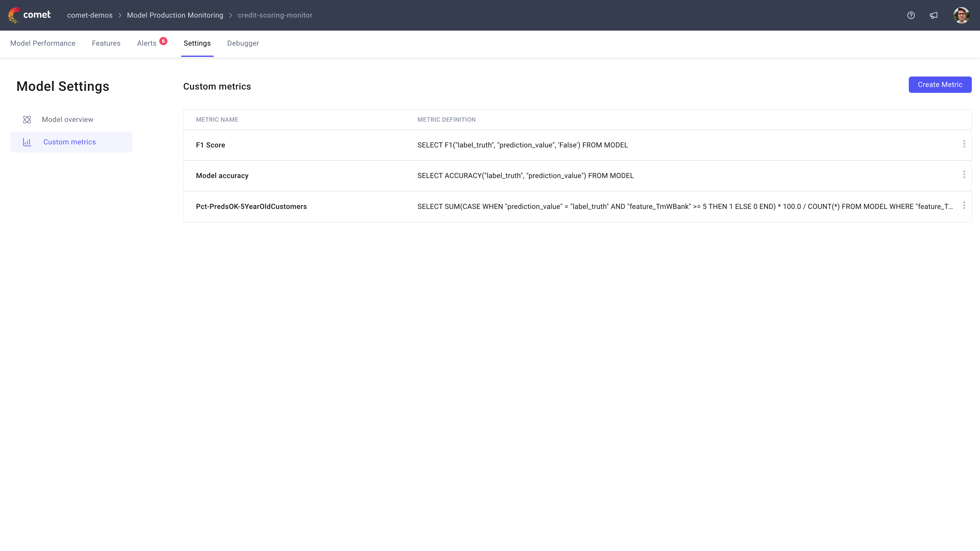Open the help question mark icon
This screenshot has width=980, height=551.
pos(911,15)
